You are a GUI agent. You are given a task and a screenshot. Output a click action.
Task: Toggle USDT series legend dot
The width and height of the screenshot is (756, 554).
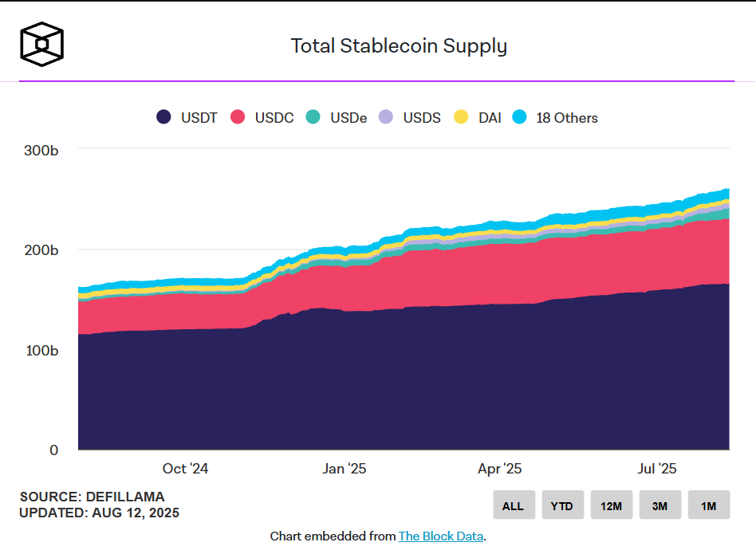click(x=164, y=117)
